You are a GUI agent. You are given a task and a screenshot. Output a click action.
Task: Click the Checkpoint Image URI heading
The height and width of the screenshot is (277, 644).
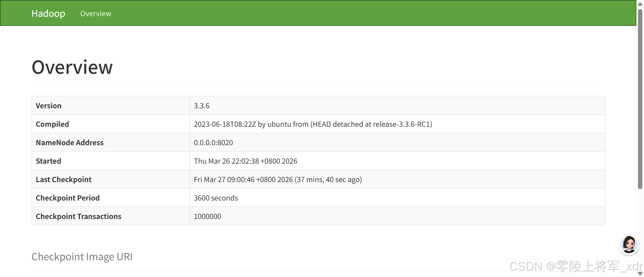(x=82, y=257)
